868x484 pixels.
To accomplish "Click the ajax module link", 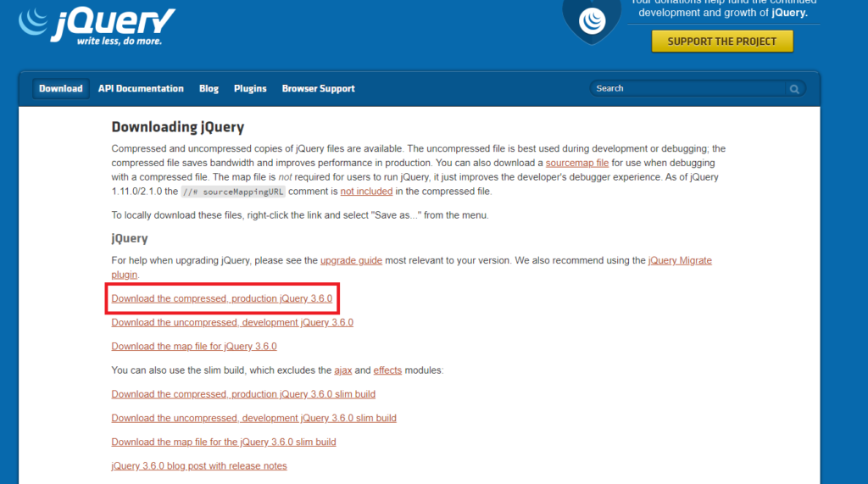I will point(343,370).
